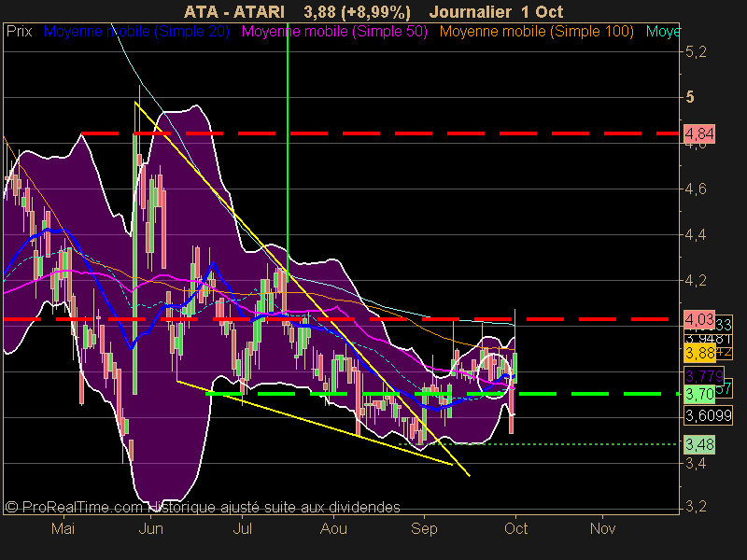Select the "Moyenne mobile (Simple 100)" legend entry
Image resolution: width=747 pixels, height=560 pixels.
point(536,32)
